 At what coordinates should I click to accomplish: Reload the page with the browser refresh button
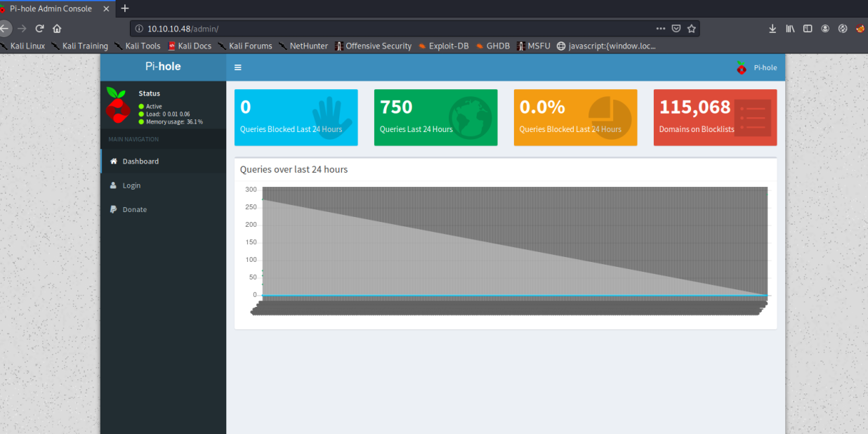40,29
